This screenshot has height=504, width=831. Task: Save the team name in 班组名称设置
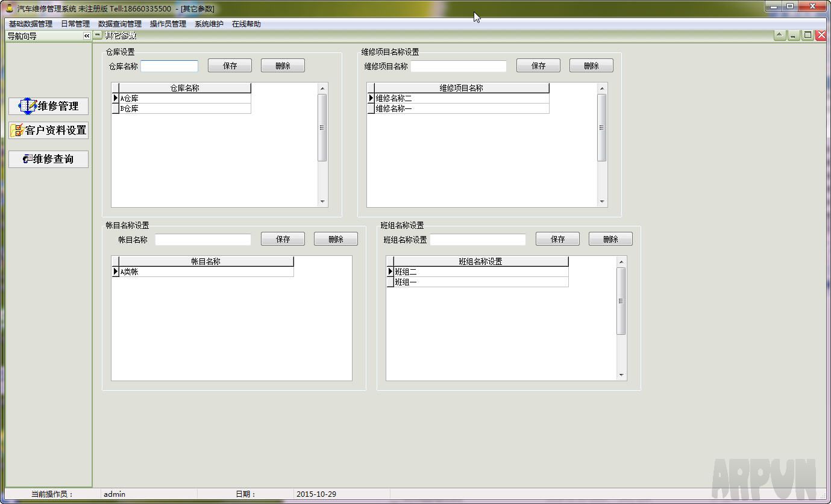pos(558,239)
